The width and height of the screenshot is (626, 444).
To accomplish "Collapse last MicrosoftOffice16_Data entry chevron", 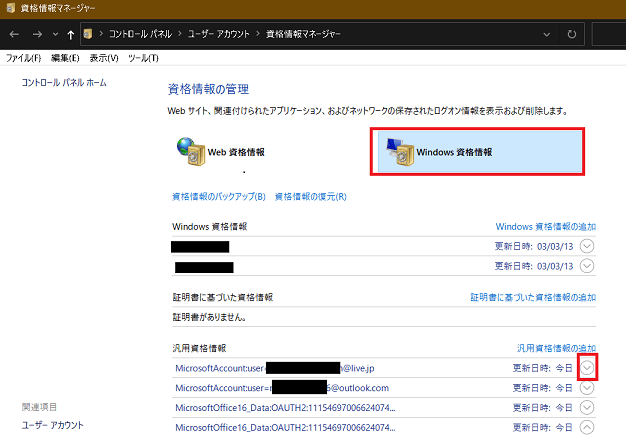I will click(587, 428).
